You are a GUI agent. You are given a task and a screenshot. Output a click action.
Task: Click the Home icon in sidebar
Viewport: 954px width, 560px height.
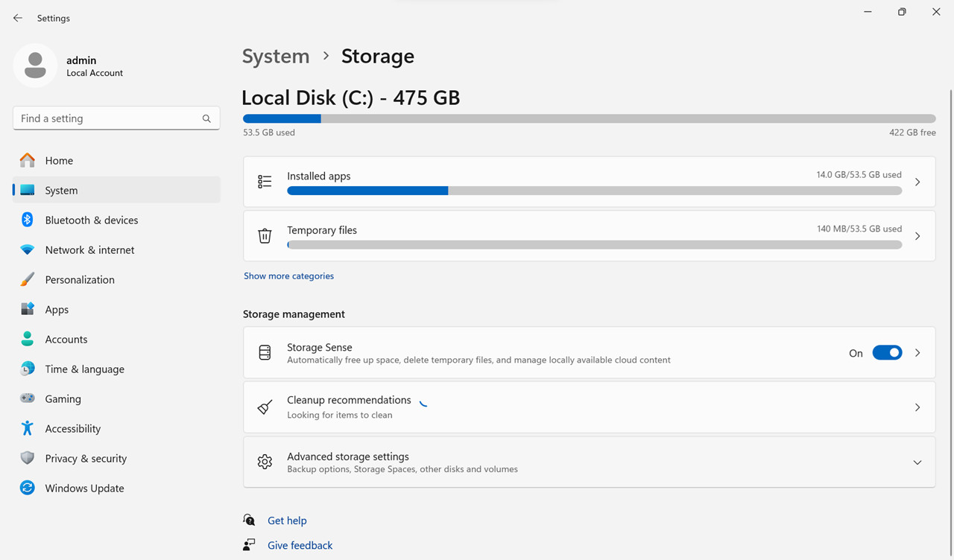[x=28, y=160]
